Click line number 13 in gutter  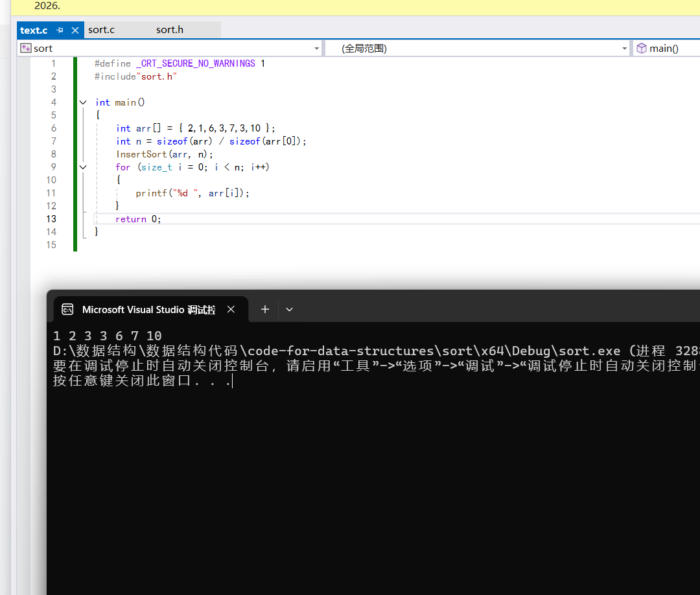pos(51,219)
